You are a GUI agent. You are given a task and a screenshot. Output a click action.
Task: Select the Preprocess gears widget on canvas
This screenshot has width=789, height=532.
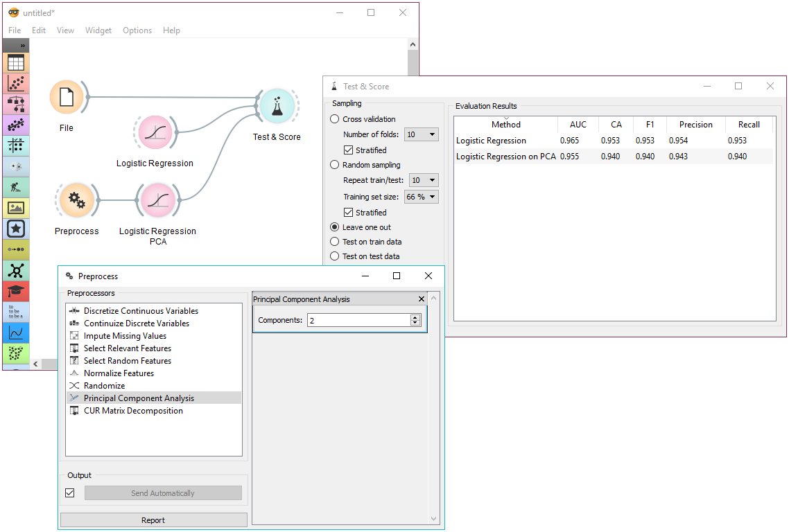[76, 200]
